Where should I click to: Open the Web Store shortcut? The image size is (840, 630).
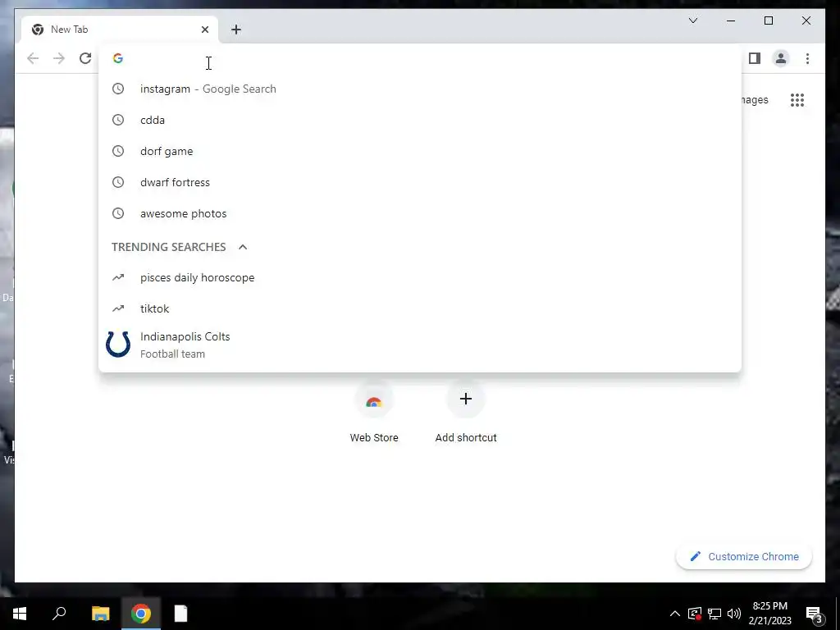(374, 413)
